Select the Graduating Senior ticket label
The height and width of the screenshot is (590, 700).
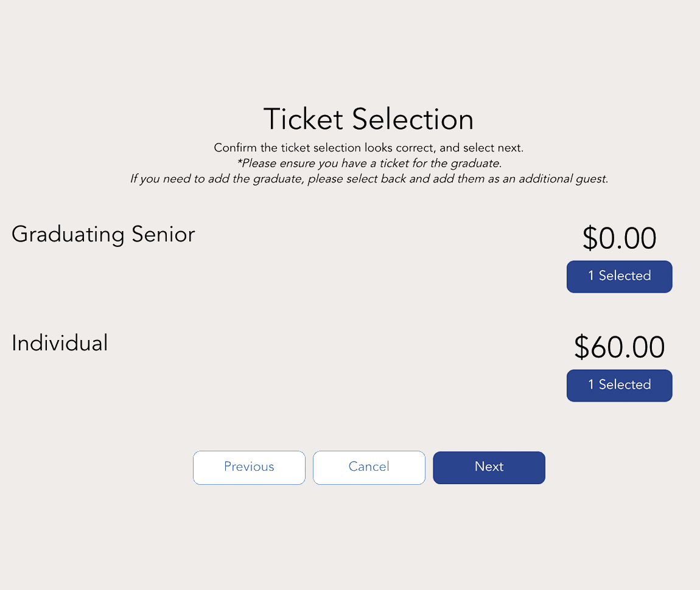click(x=103, y=234)
